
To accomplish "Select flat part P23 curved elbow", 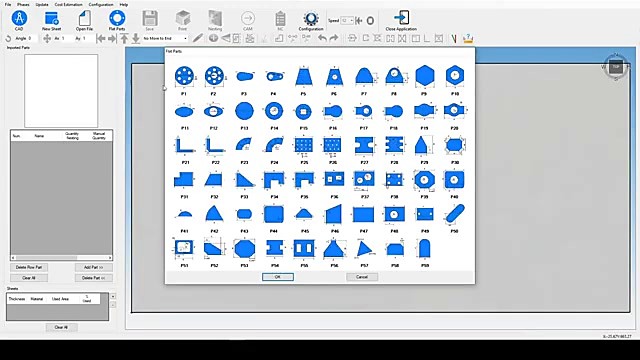I will [244, 144].
